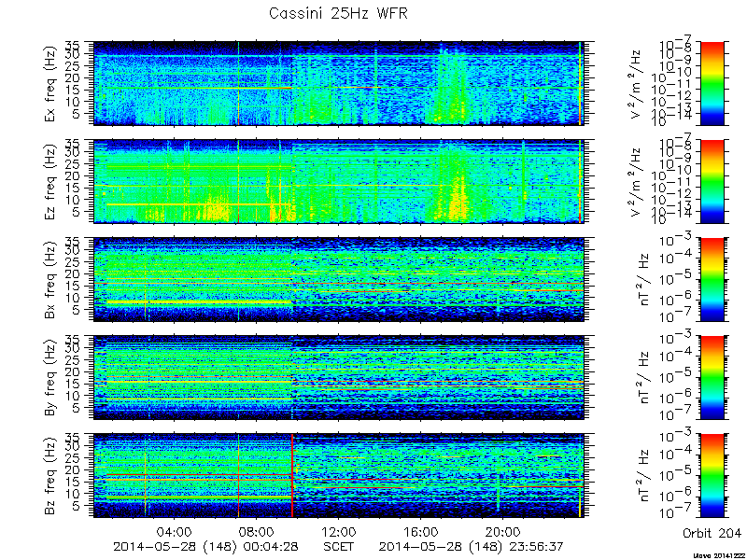
Task: Click the '08:00' time tick label
Action: (x=258, y=531)
